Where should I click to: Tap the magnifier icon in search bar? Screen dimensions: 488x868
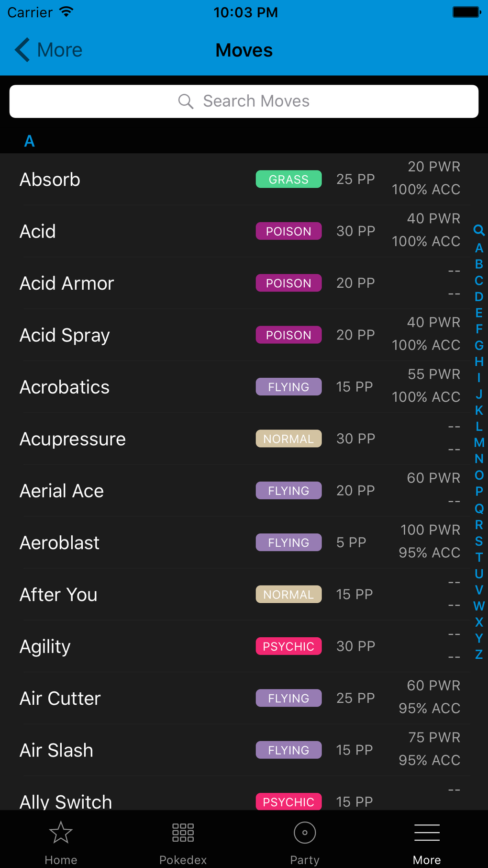click(186, 101)
